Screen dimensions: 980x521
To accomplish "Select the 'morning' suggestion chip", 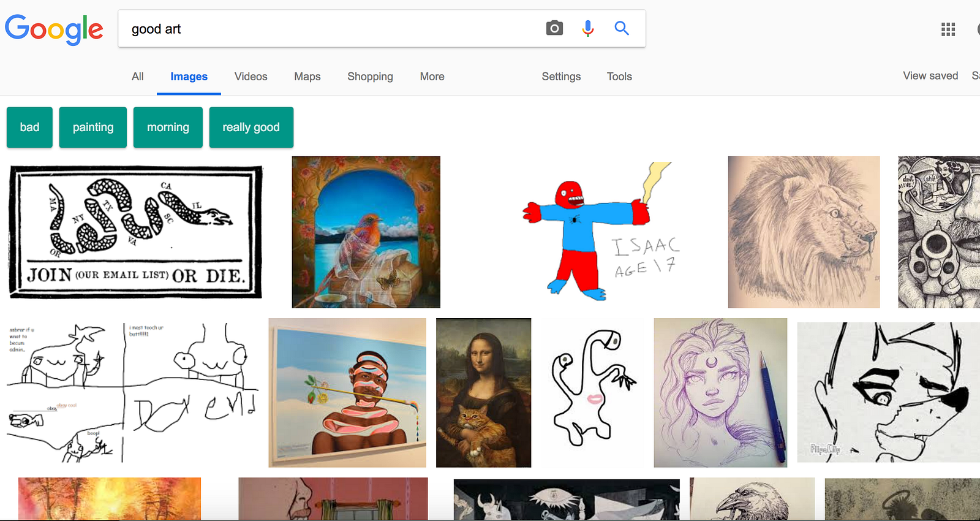I will tap(168, 127).
